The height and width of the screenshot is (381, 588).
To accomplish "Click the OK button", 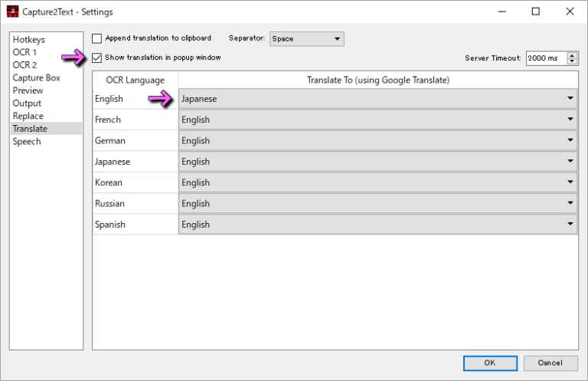I will pyautogui.click(x=490, y=363).
